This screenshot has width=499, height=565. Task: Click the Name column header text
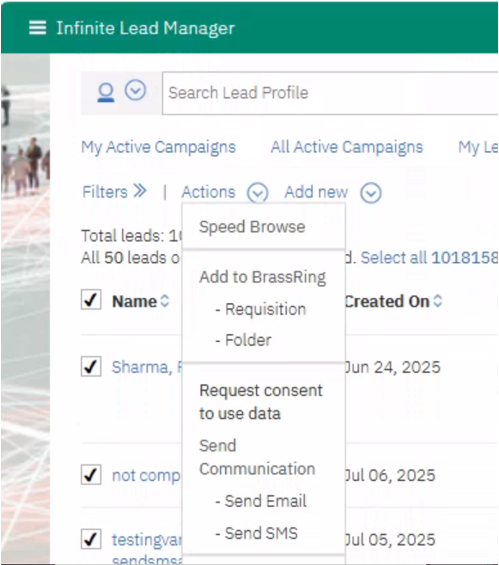(x=134, y=301)
